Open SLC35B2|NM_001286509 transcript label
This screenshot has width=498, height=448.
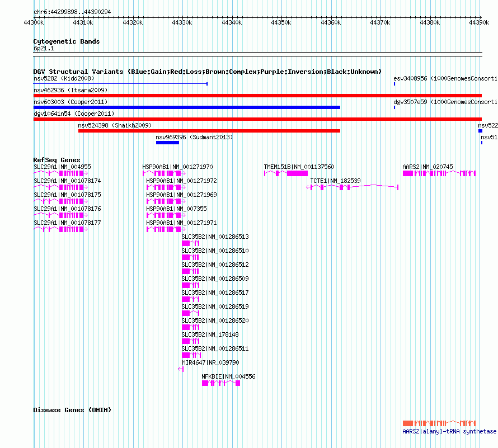pyautogui.click(x=215, y=279)
